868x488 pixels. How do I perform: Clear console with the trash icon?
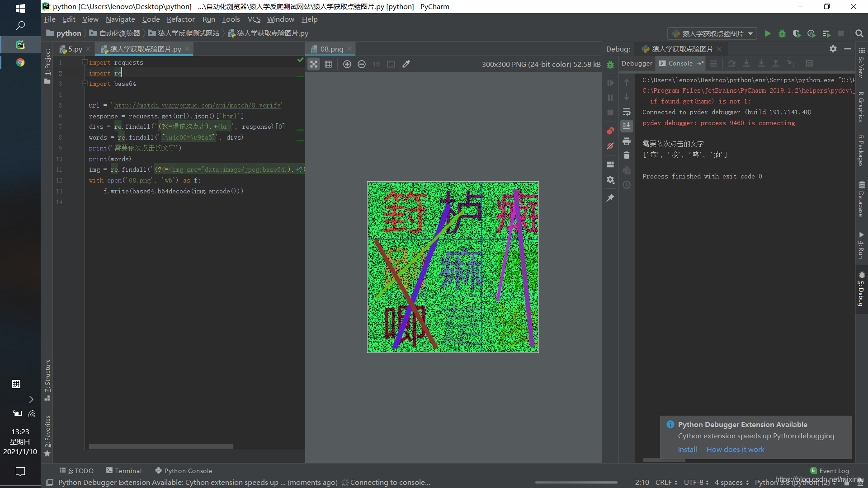click(x=626, y=155)
